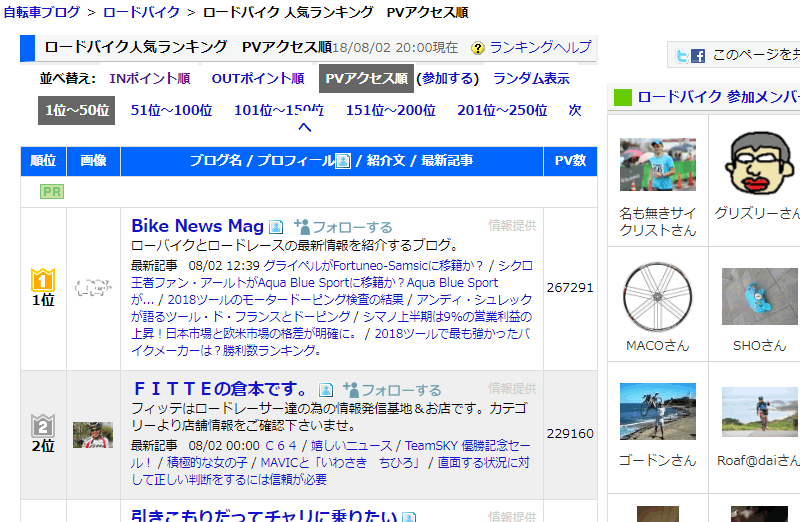Go to 51位〜100位 ranking page
The height and width of the screenshot is (522, 800).
(171, 110)
